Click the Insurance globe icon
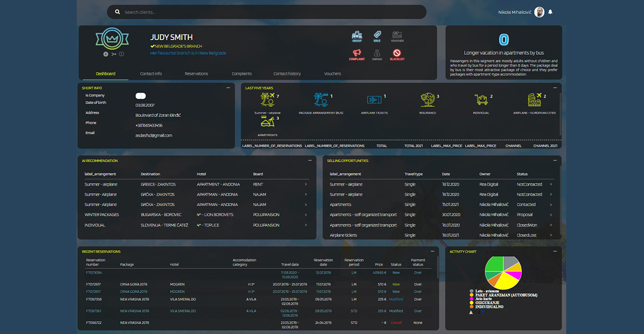Screen dimensions: 644x334 click(427, 100)
